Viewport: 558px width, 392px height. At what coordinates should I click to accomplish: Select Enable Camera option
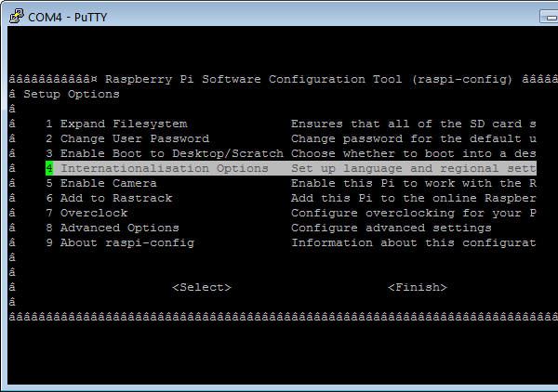click(x=108, y=183)
